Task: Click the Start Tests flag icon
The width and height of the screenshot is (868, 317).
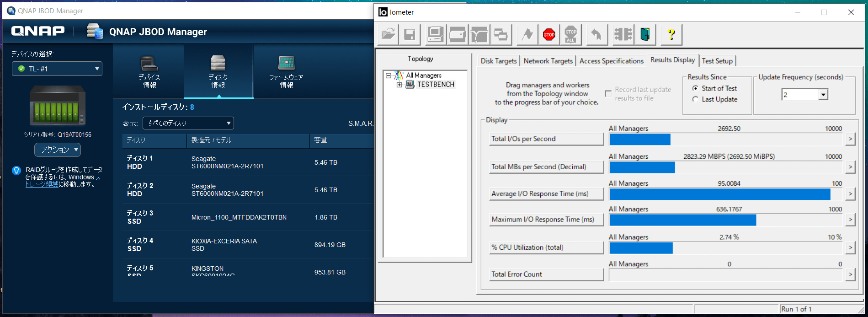Action: 527,34
